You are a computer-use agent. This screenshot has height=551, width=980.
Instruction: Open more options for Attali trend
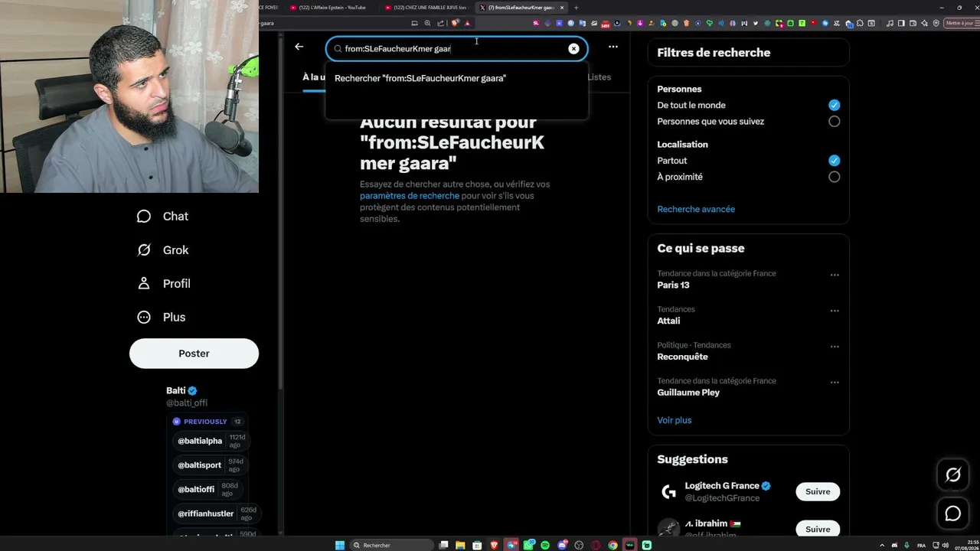click(x=835, y=311)
